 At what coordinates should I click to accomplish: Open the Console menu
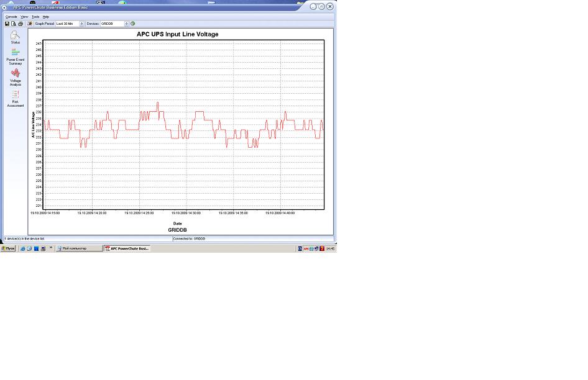[11, 17]
